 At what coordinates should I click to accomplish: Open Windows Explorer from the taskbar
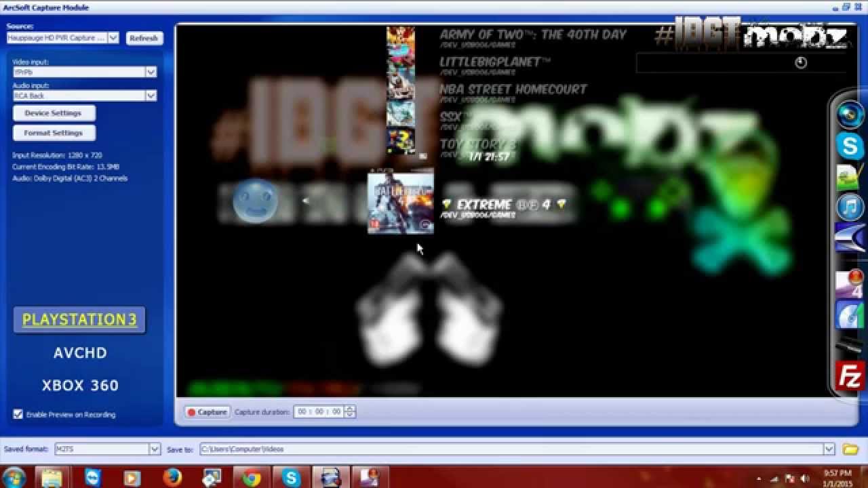pyautogui.click(x=52, y=478)
